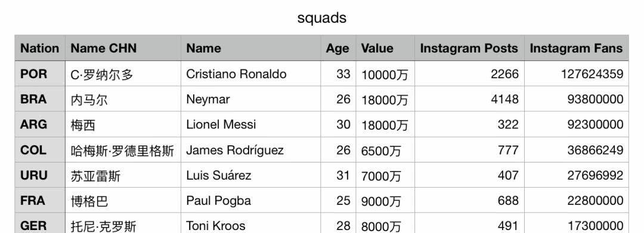Click the Lionel Messi name cell
The width and height of the screenshot is (644, 233).
point(250,124)
